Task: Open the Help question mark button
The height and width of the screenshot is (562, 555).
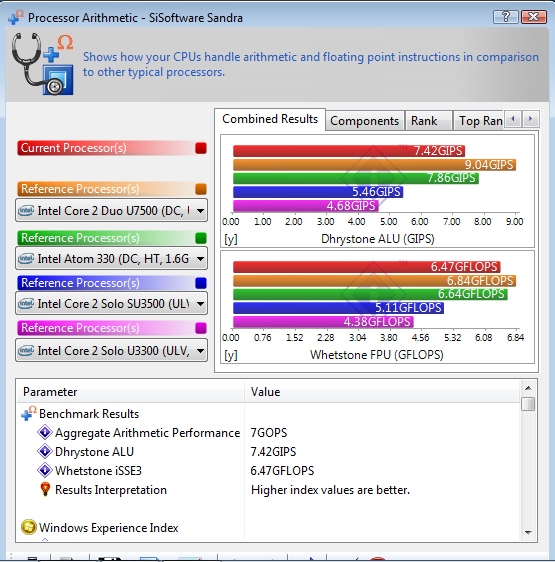Action: coord(506,16)
